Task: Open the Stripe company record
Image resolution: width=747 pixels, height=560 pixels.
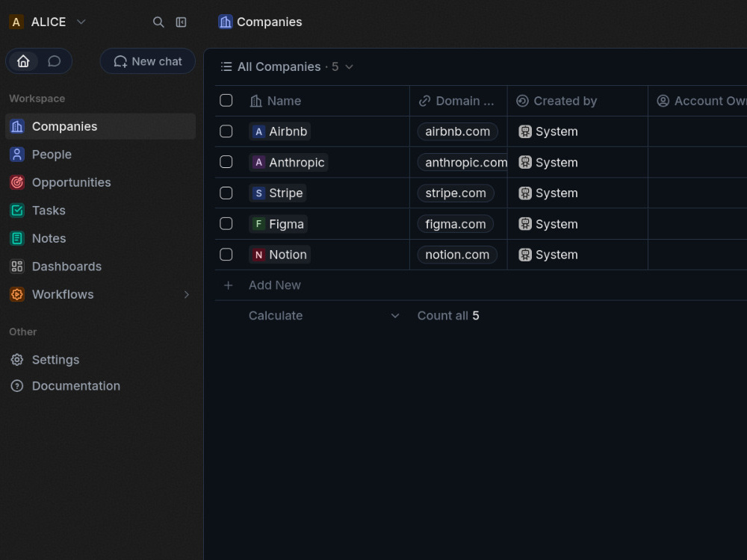Action: (277, 193)
